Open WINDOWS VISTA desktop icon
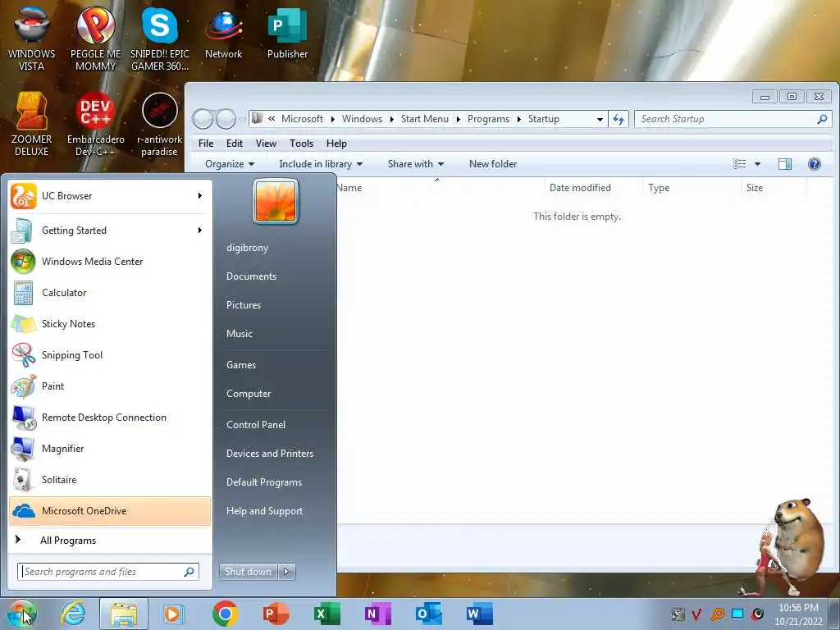Image resolution: width=840 pixels, height=630 pixels. tap(32, 38)
